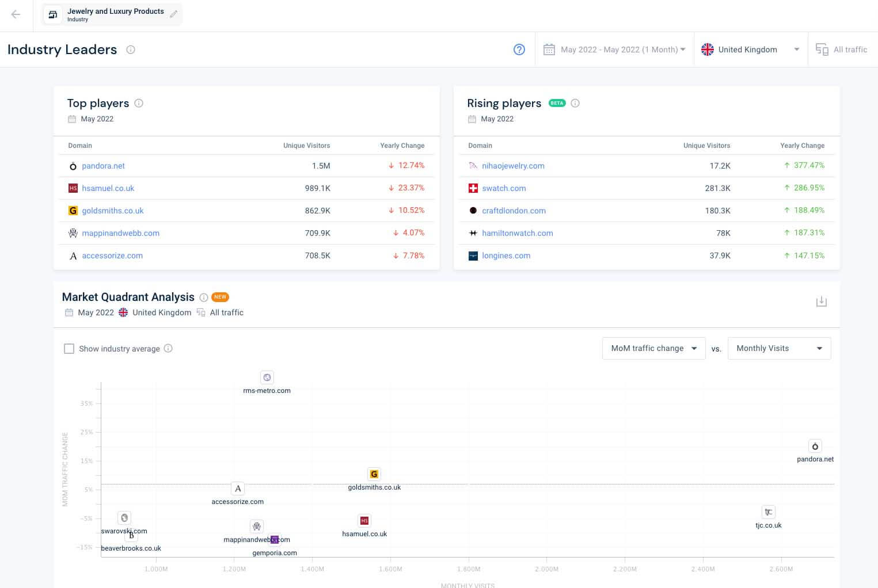878x588 pixels.
Task: Select rms-metro.com point on the chart
Action: [267, 377]
